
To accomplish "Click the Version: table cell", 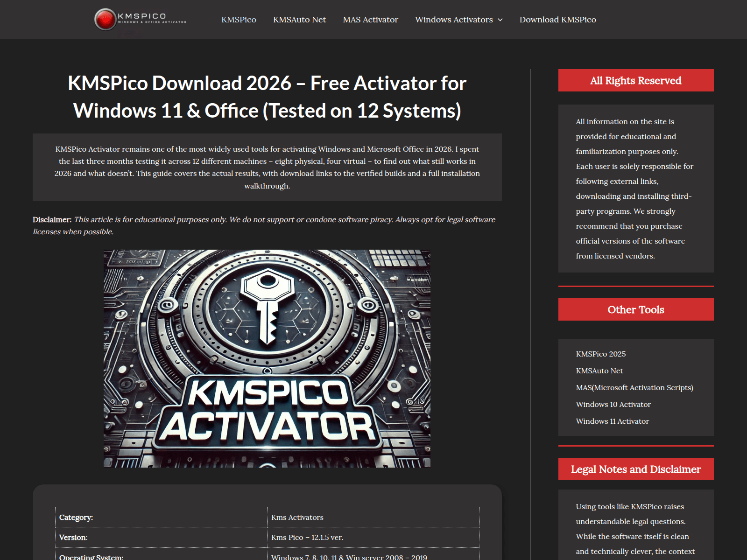I will (161, 537).
